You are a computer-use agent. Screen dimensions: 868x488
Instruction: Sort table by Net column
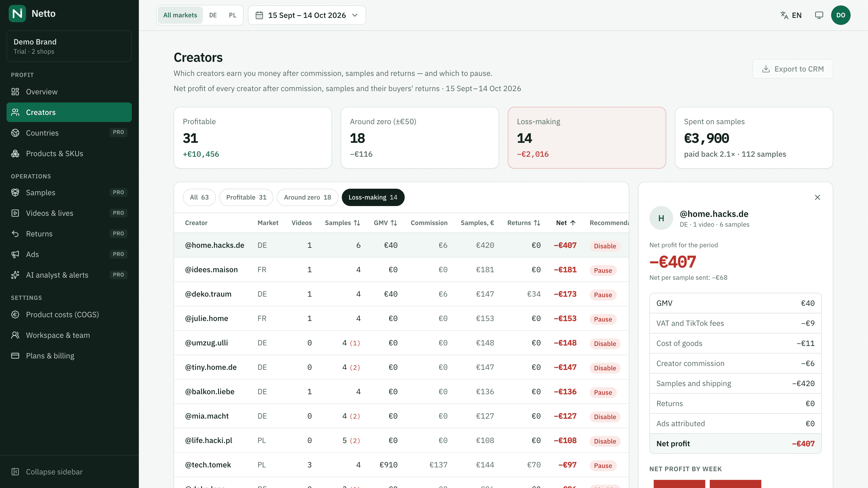pos(566,223)
